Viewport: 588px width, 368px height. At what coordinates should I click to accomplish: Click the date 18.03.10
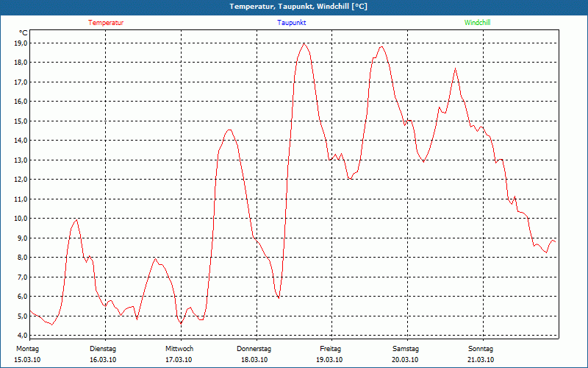pos(254,360)
